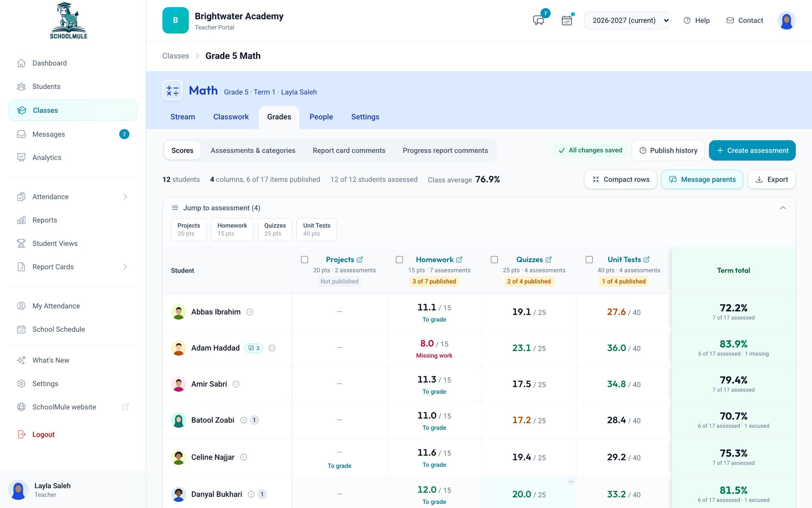Click the circle icon next to Amir Sabri
812x508 pixels.
(236, 384)
